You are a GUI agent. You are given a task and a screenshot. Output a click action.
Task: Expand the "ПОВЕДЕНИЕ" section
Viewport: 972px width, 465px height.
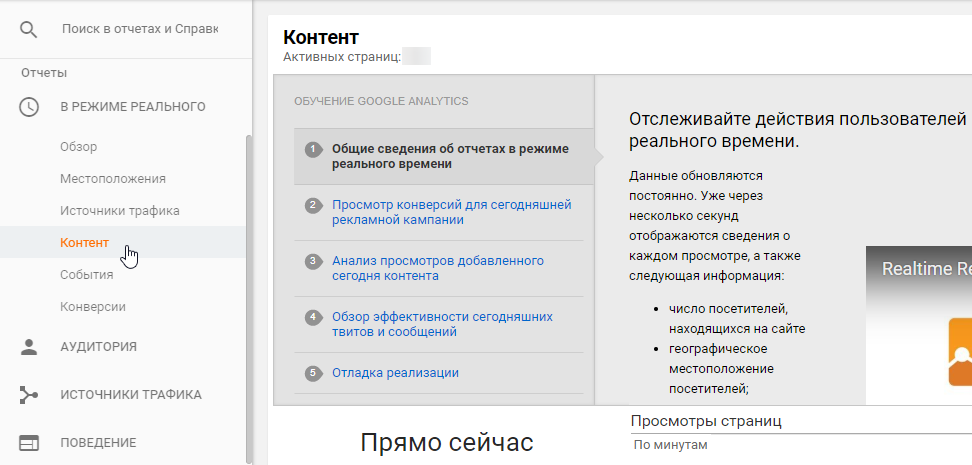click(98, 443)
